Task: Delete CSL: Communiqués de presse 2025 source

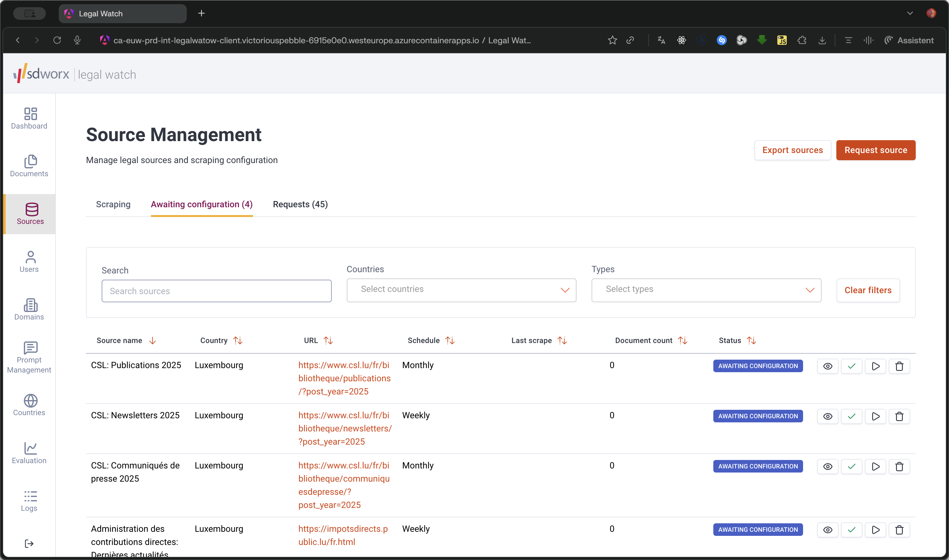Action: (899, 467)
